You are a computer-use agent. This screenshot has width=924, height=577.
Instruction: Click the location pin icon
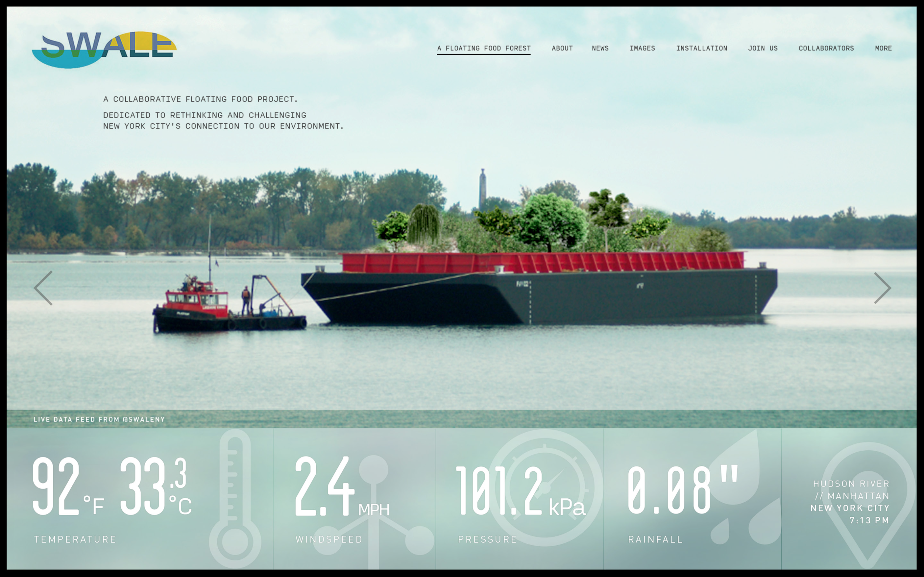click(868, 505)
